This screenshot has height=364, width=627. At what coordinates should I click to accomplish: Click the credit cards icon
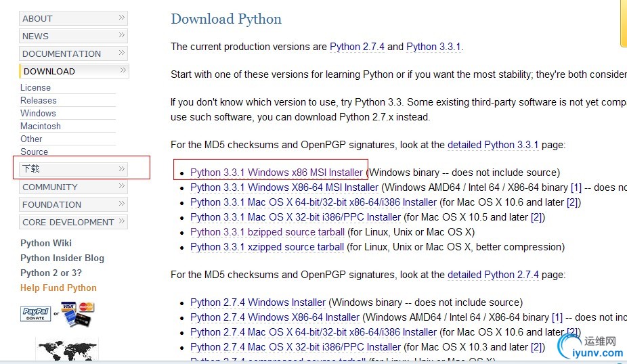pyautogui.click(x=78, y=314)
